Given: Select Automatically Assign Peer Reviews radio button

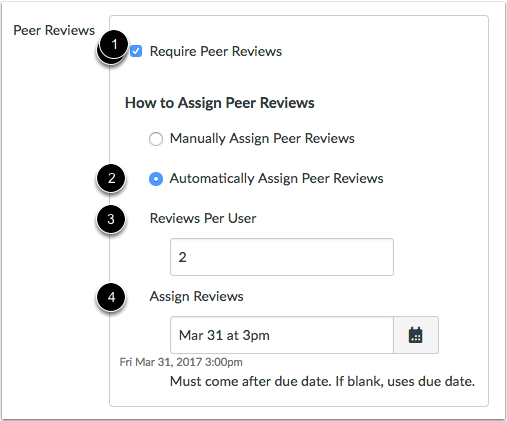Looking at the screenshot, I should click(156, 179).
